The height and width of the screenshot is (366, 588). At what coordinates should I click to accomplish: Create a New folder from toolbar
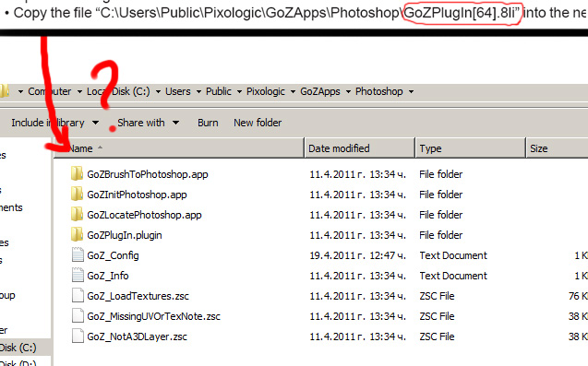258,123
